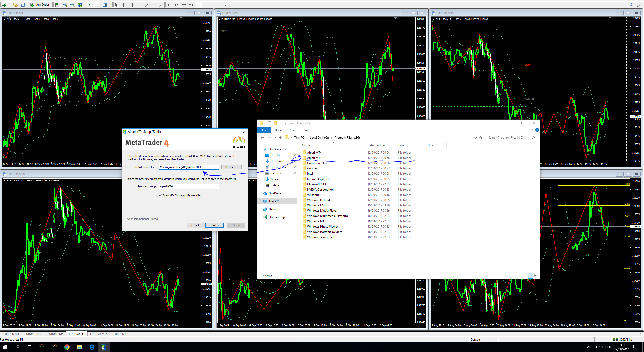The image size is (644, 352).
Task: Open File tab in Explorer
Action: click(264, 130)
